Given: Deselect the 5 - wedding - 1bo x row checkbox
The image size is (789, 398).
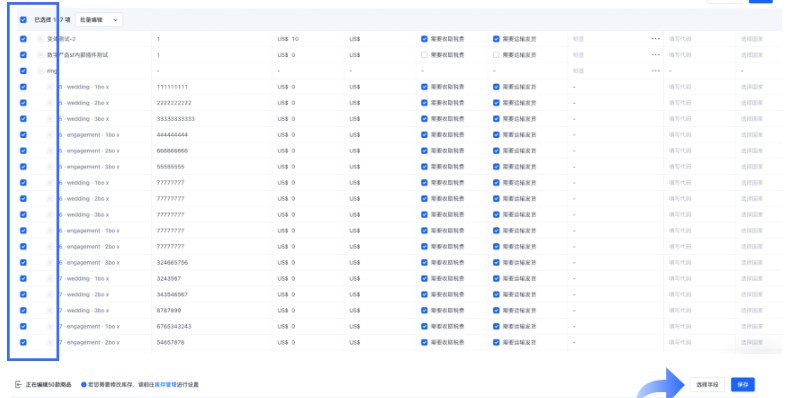Looking at the screenshot, I should [x=23, y=87].
